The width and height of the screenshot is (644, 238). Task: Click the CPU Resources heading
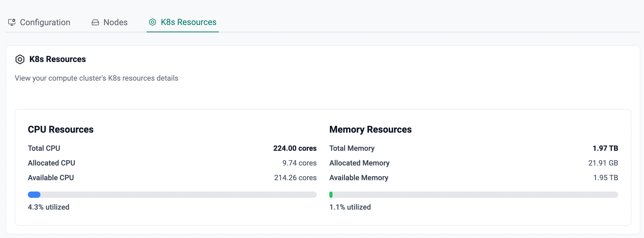[61, 130]
